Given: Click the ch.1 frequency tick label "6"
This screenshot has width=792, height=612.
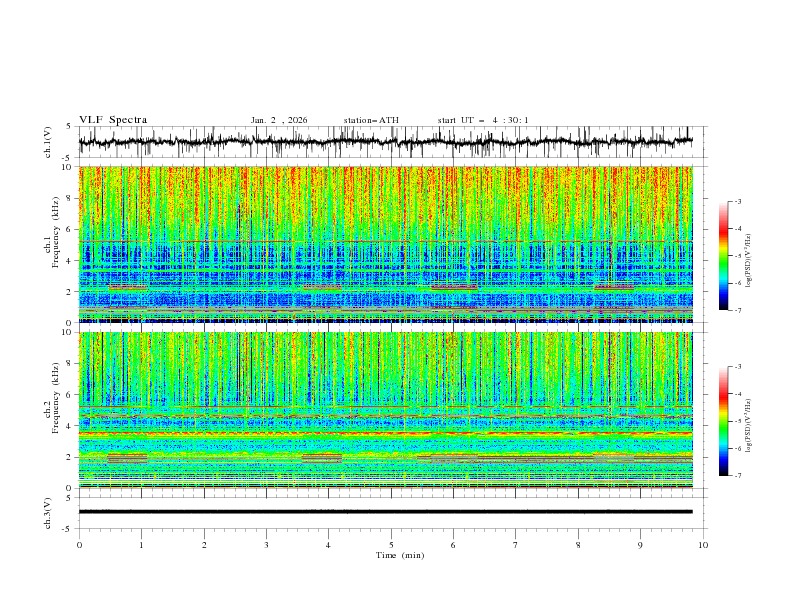Looking at the screenshot, I should click(71, 230).
